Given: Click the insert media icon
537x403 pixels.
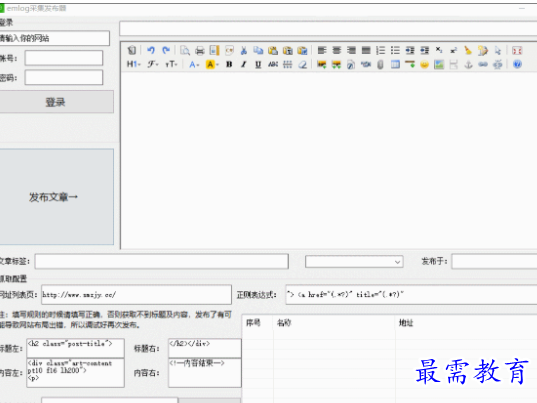Looking at the screenshot, I should tap(366, 64).
